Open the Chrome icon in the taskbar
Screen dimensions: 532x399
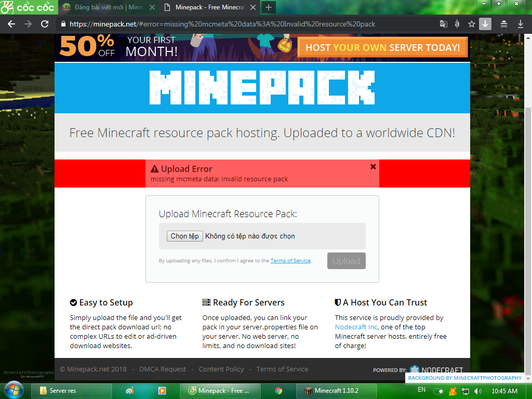pos(278,391)
